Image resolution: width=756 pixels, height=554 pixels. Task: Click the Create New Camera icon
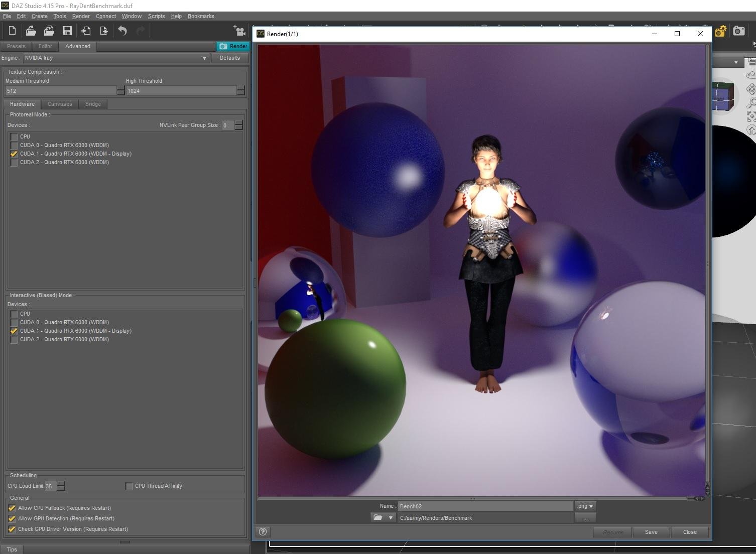pyautogui.click(x=239, y=31)
